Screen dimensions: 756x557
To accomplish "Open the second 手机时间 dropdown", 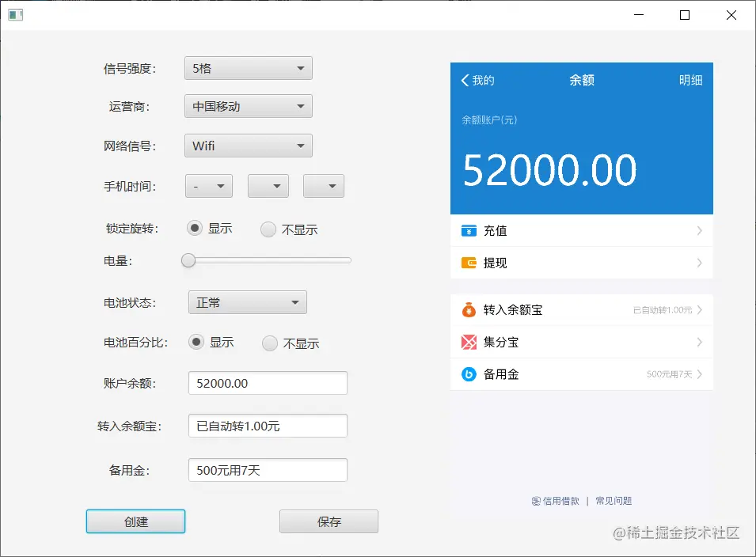I will tap(268, 186).
